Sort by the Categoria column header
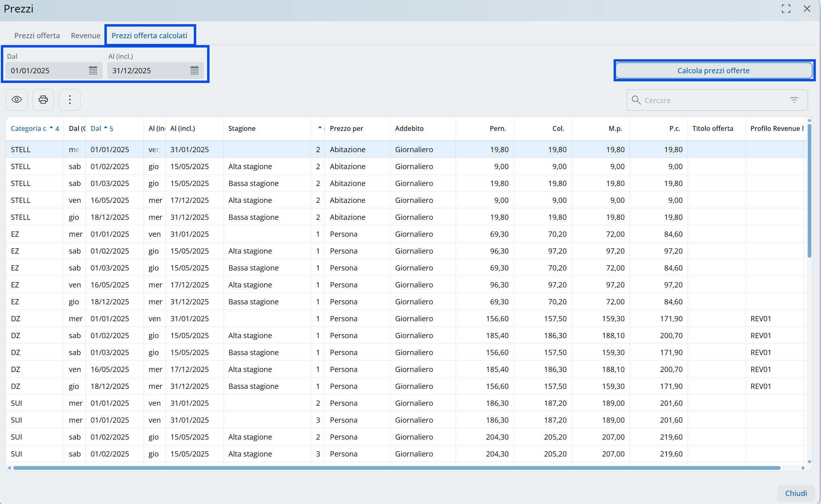 (x=29, y=128)
